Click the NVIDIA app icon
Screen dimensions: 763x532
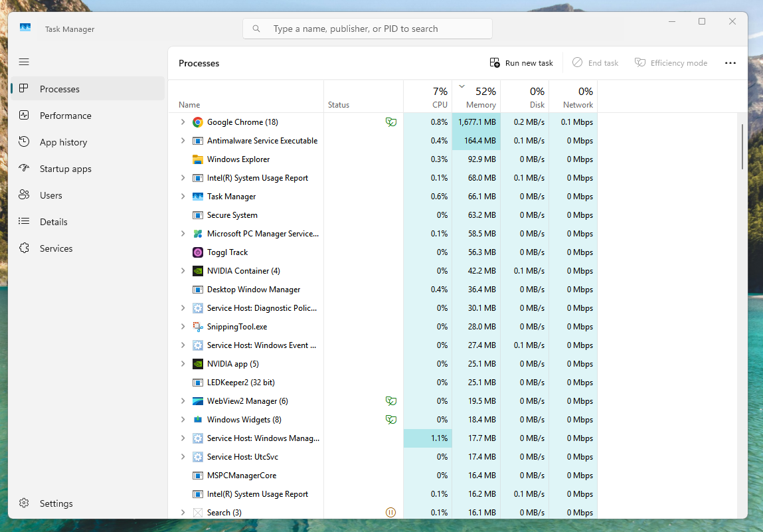pos(198,363)
